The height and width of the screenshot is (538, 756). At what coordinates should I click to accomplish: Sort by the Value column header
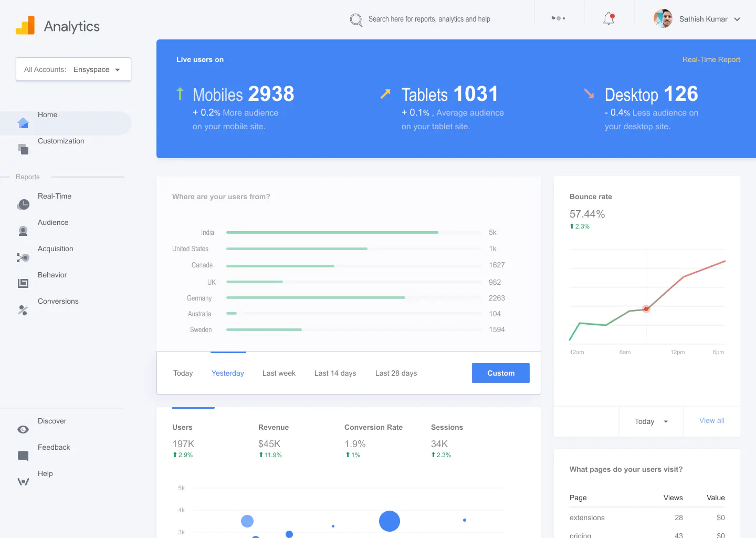click(716, 498)
